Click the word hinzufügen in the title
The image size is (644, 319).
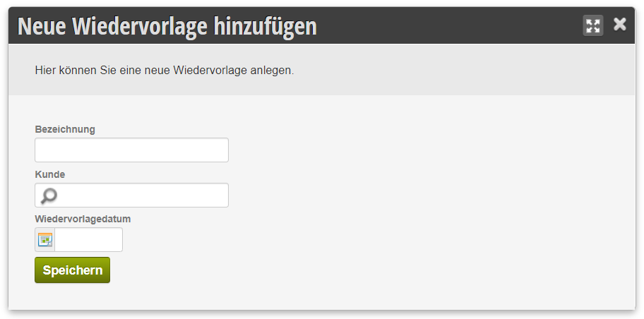[266, 26]
